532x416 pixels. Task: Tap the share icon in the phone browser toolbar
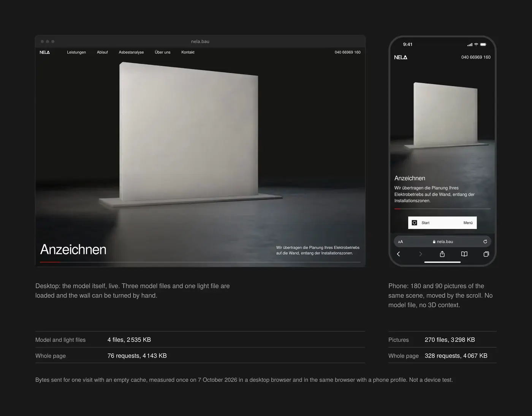(442, 254)
